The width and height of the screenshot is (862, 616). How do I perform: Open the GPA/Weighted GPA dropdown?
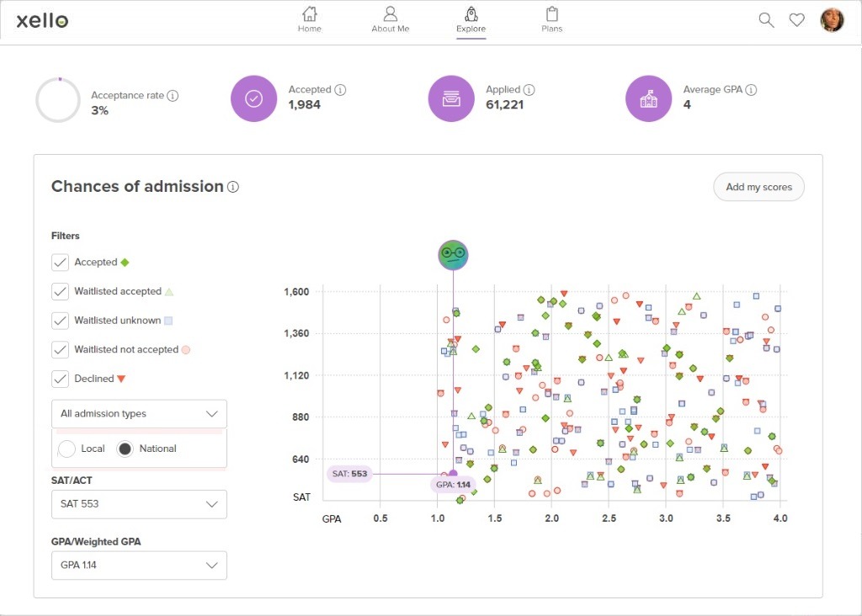(139, 566)
